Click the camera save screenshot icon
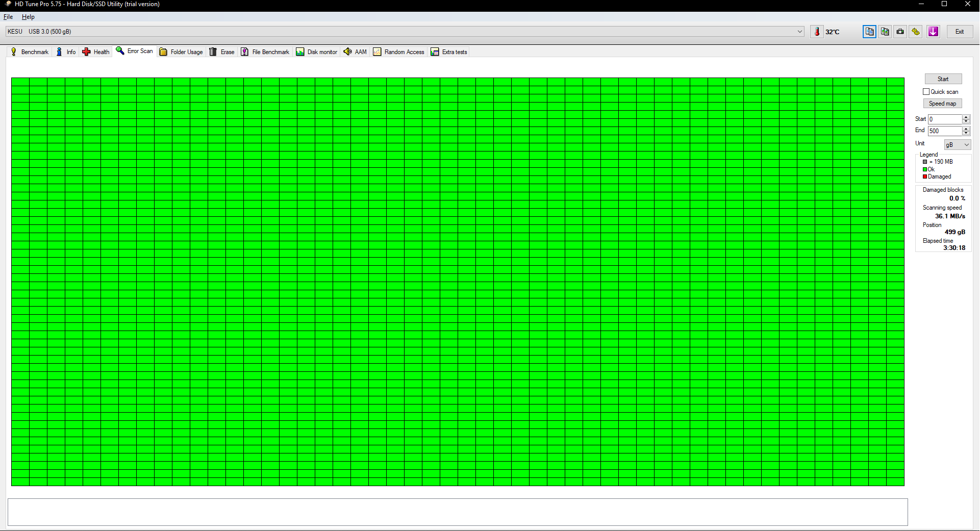980x531 pixels. point(900,32)
